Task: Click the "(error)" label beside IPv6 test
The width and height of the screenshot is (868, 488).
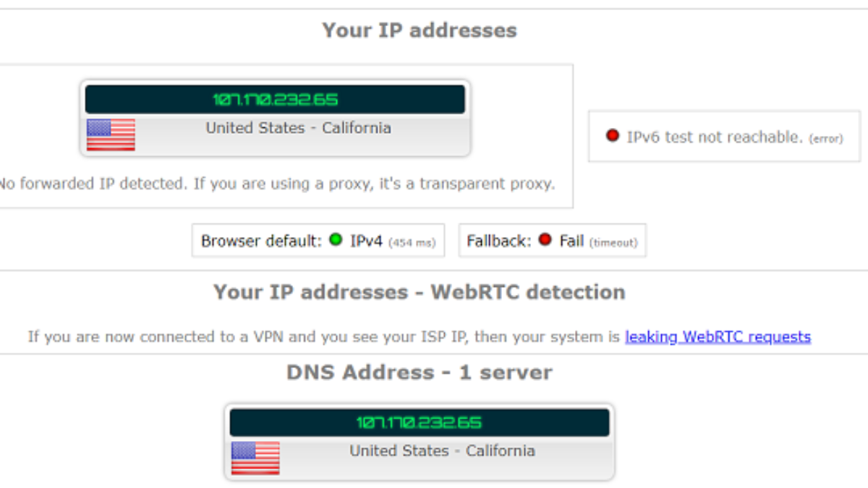Action: [826, 138]
